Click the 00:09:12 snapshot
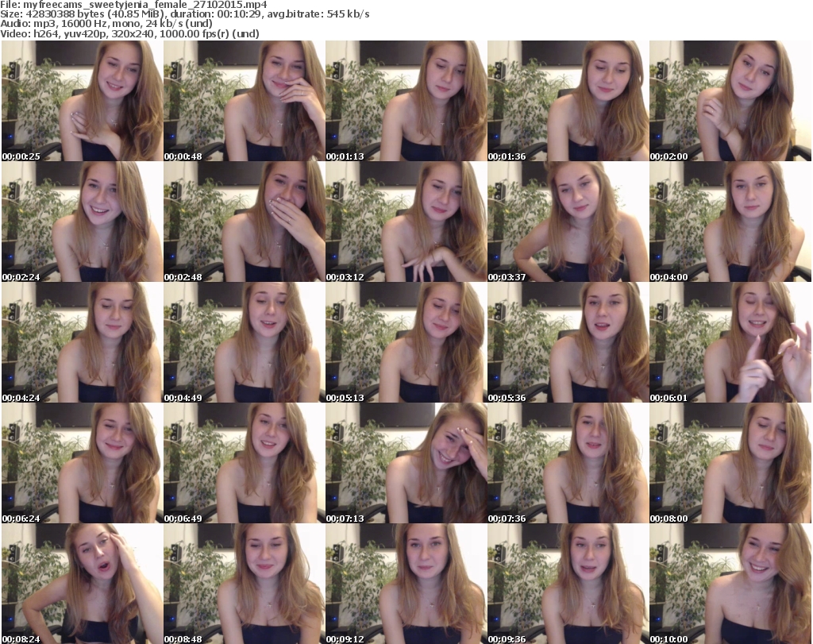 (x=406, y=584)
